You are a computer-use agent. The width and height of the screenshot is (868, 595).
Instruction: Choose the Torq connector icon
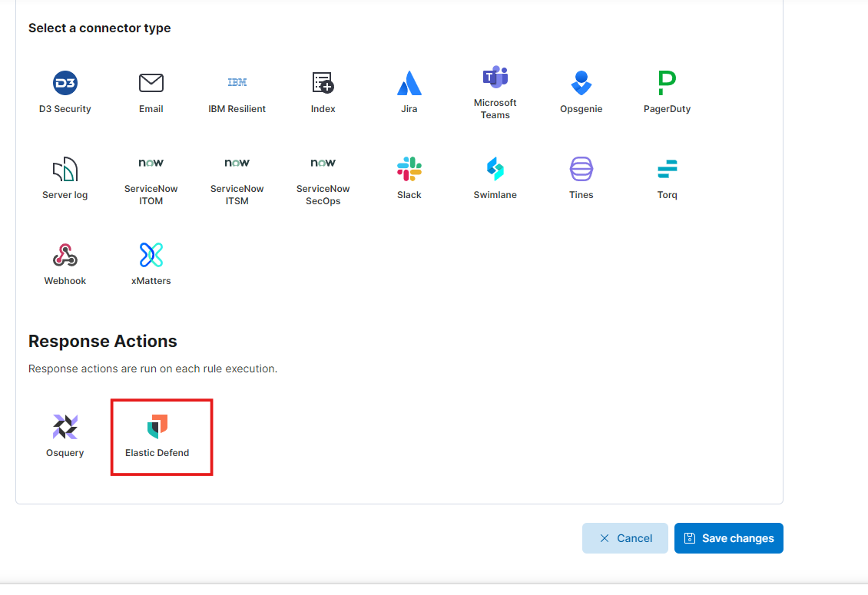(x=667, y=169)
